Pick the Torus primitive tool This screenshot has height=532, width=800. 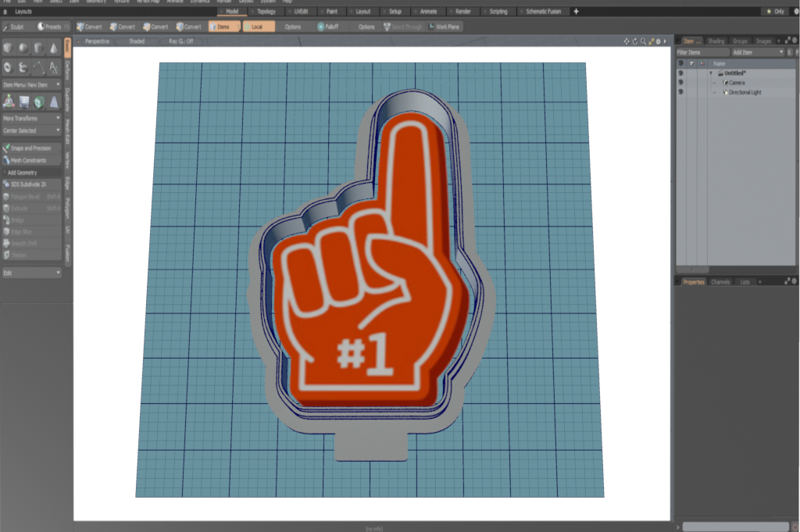[8, 67]
